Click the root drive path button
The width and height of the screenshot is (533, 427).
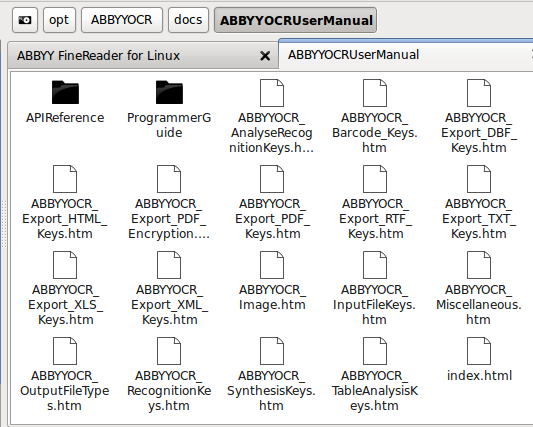[25, 20]
